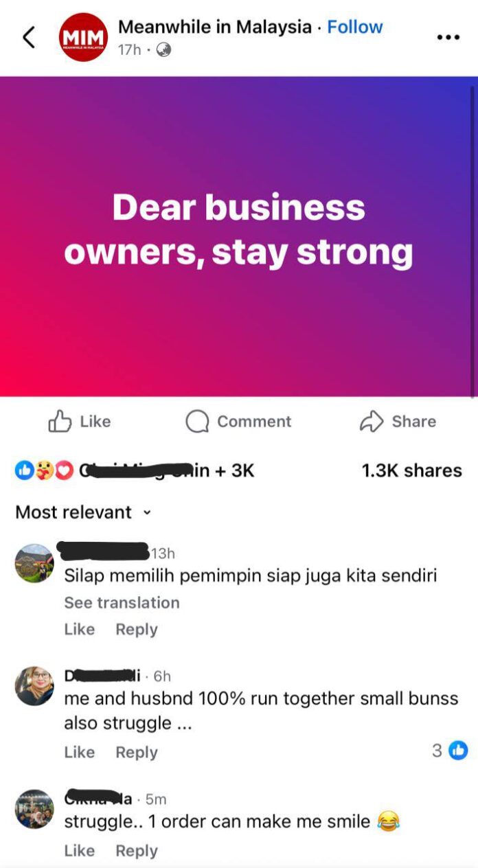Reply to the 1 order smile comment
The height and width of the screenshot is (868, 478).
(137, 850)
